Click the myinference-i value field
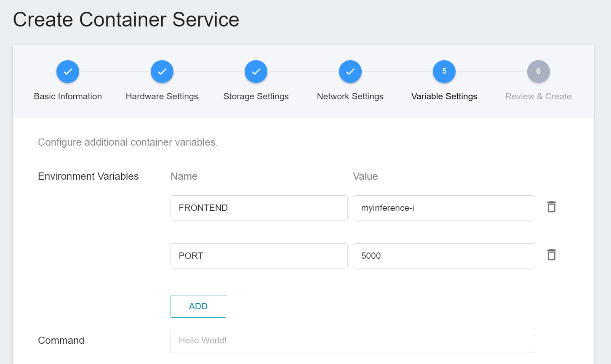Viewport: 611px width, 364px height. (444, 208)
